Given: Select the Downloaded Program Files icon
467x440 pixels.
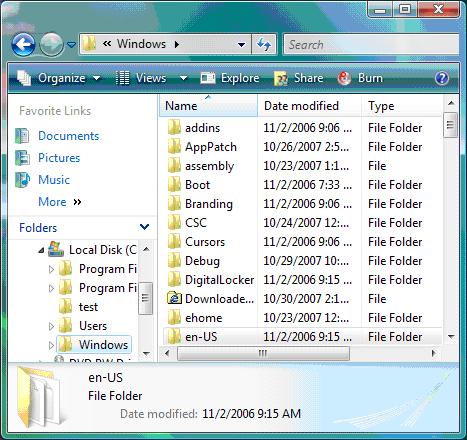Looking at the screenshot, I should click(174, 298).
